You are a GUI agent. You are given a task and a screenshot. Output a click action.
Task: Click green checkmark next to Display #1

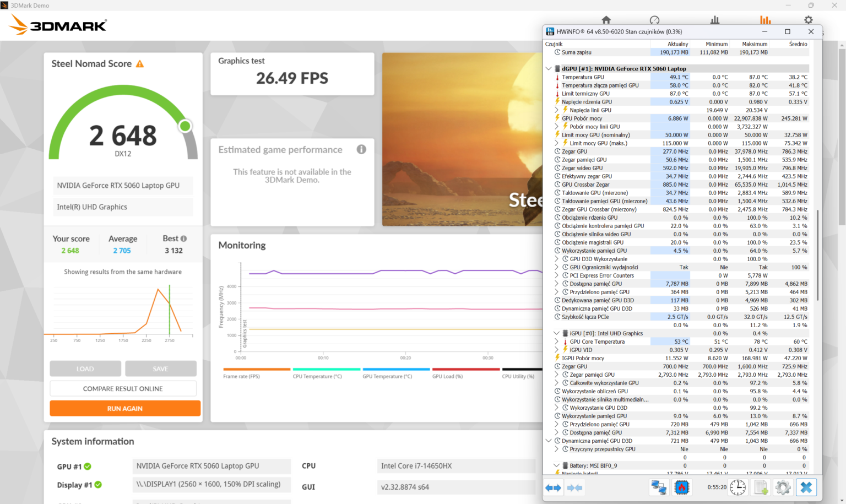98,485
